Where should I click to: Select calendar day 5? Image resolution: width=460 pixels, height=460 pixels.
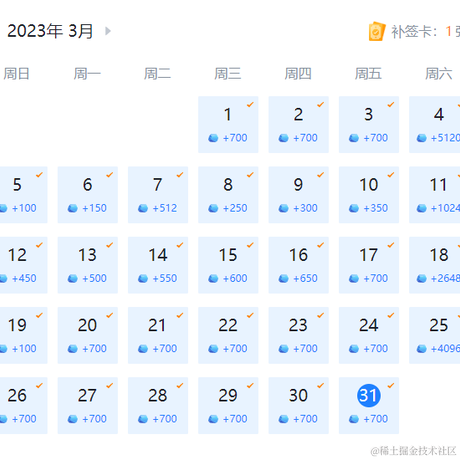23,195
